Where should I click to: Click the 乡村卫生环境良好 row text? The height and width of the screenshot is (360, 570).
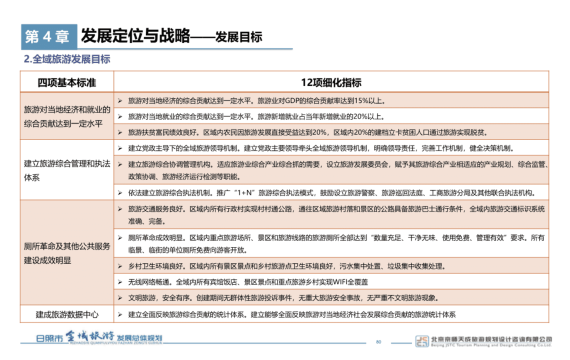pyautogui.click(x=287, y=266)
